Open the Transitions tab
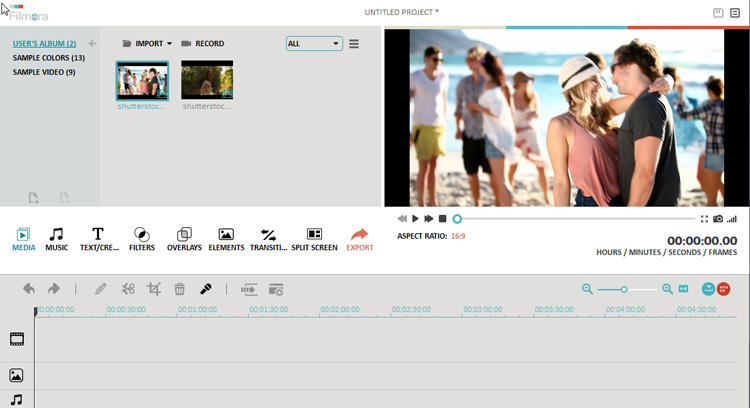Viewport: 750px width, 408px height. pos(268,239)
